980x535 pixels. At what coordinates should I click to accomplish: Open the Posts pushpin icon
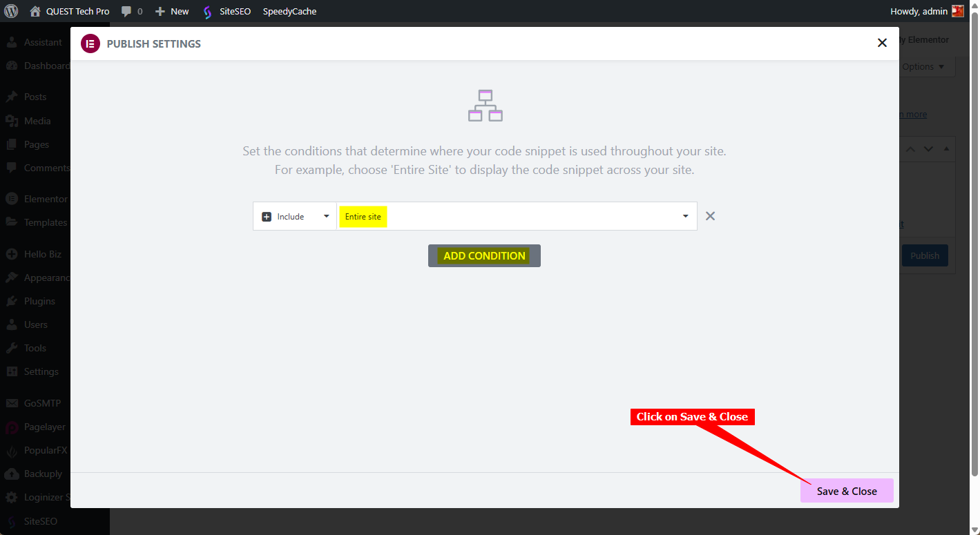tap(12, 97)
